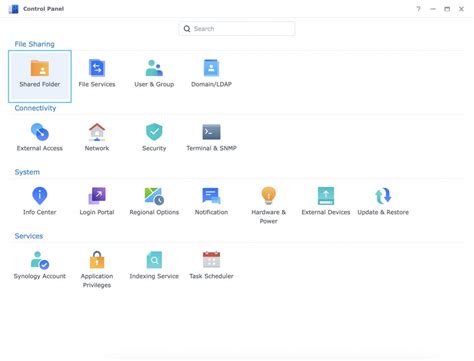Image resolution: width=474 pixels, height=361 pixels.
Task: Open the Shared Folder settings
Action: (x=40, y=76)
